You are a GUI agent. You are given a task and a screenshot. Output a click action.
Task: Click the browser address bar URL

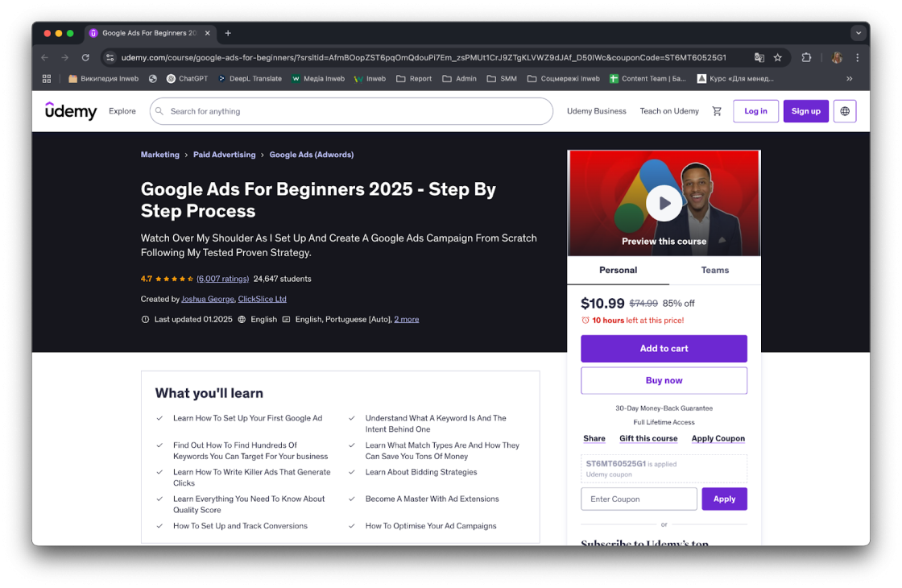tap(424, 57)
